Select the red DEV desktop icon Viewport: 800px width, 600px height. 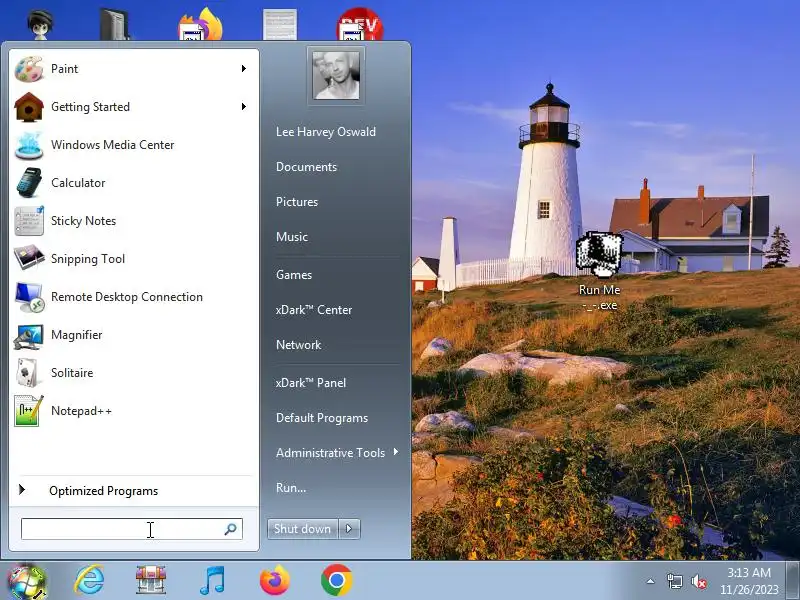coord(360,24)
